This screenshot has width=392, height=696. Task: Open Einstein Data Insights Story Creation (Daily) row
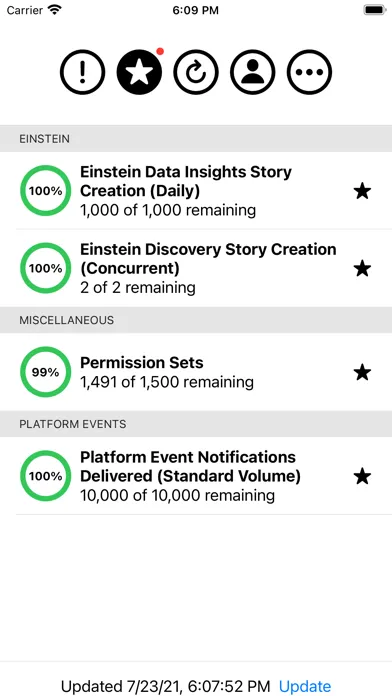click(196, 191)
